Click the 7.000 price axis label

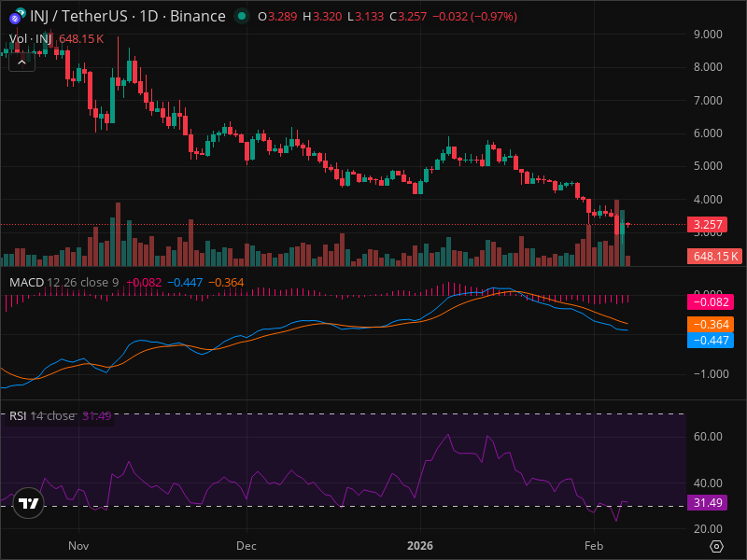coord(708,101)
